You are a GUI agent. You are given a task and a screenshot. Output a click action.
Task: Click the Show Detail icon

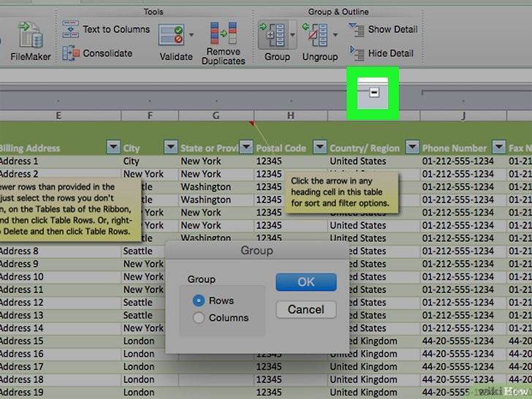click(357, 30)
